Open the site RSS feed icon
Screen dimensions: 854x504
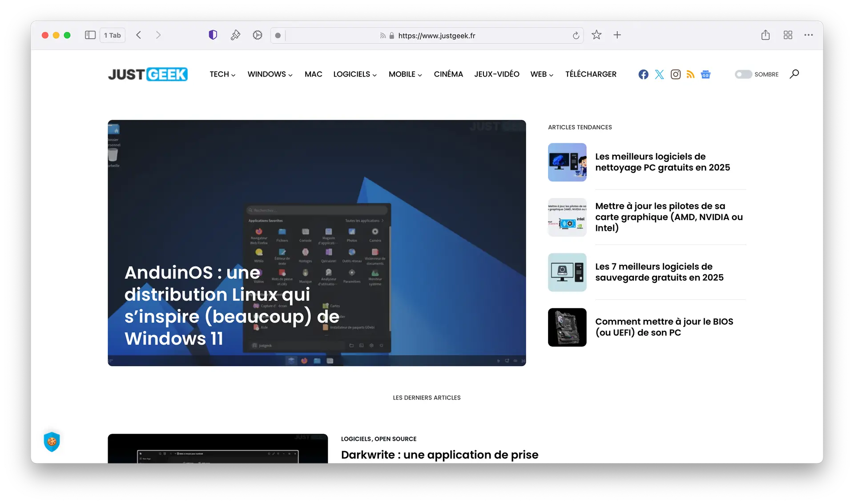click(x=690, y=74)
